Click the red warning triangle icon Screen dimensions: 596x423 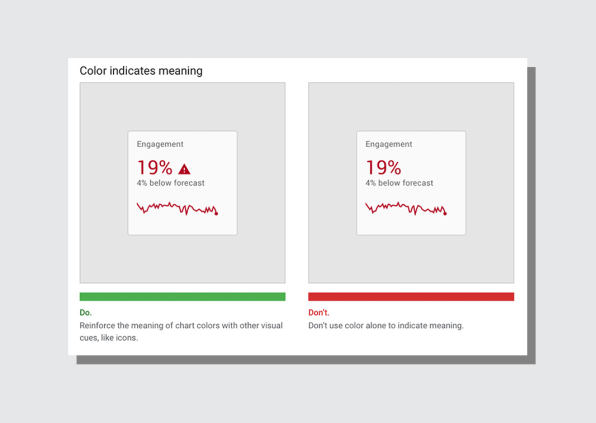coord(184,169)
